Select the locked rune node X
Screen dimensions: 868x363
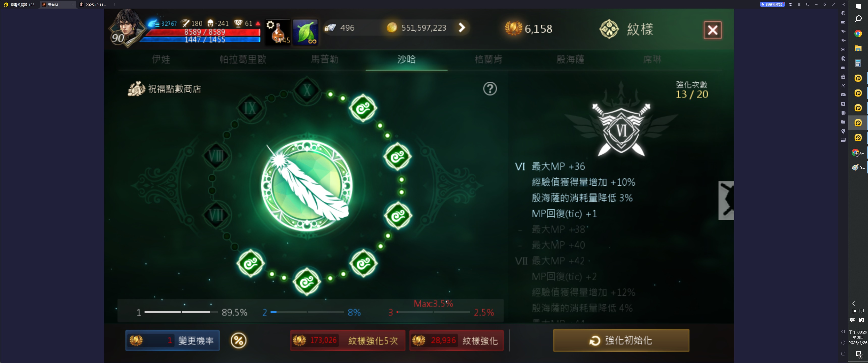click(x=307, y=90)
